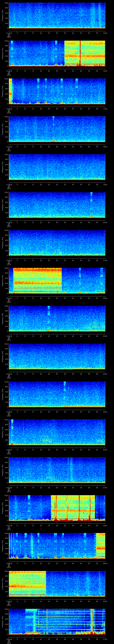Click the 27:00 end time label

[105, 487]
